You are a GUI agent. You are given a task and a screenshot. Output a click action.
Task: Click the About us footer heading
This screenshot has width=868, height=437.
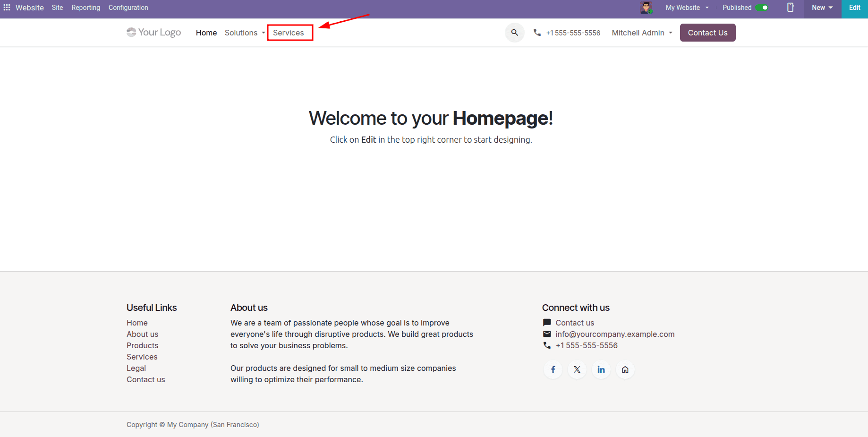pyautogui.click(x=249, y=308)
